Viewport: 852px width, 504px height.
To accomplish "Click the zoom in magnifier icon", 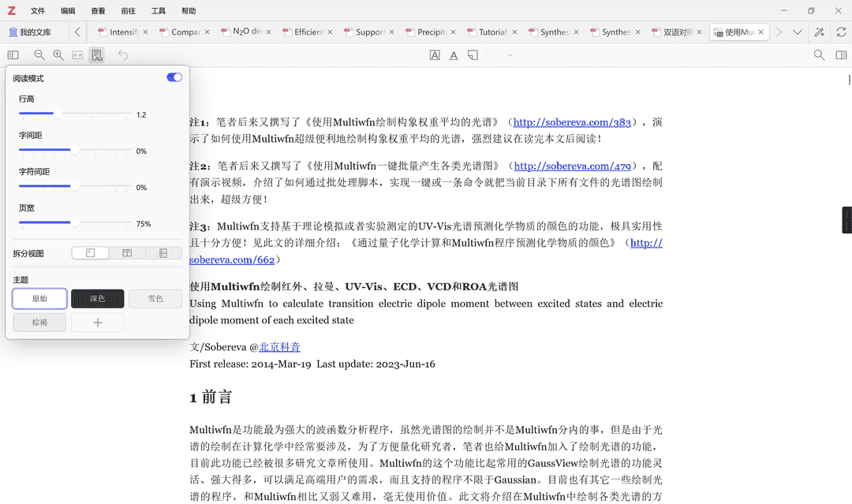I will tap(58, 54).
